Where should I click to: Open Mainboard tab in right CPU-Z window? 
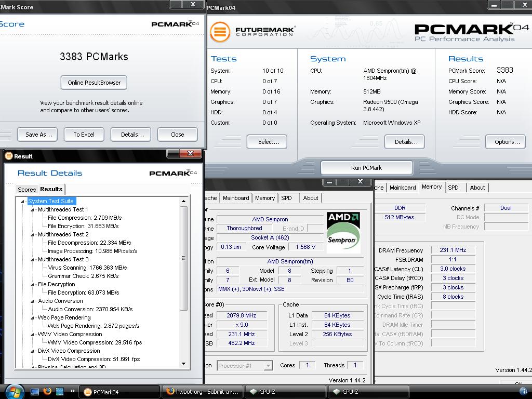pyautogui.click(x=403, y=187)
